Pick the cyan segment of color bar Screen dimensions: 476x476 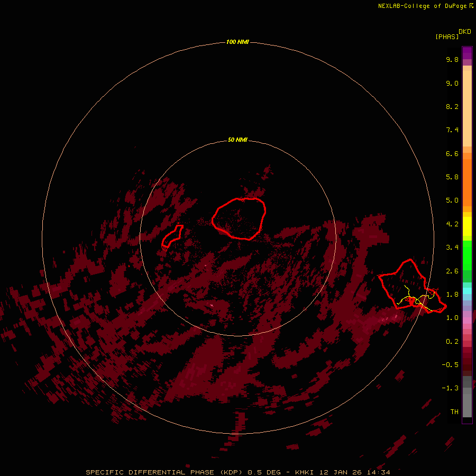(467, 291)
